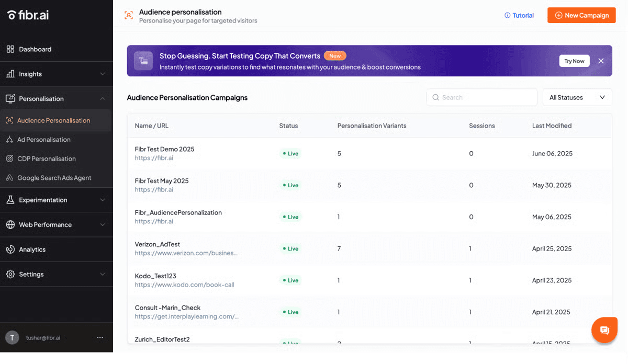This screenshot has height=364, width=628.
Task: Expand the Web Performance menu chevron
Action: coord(103,224)
